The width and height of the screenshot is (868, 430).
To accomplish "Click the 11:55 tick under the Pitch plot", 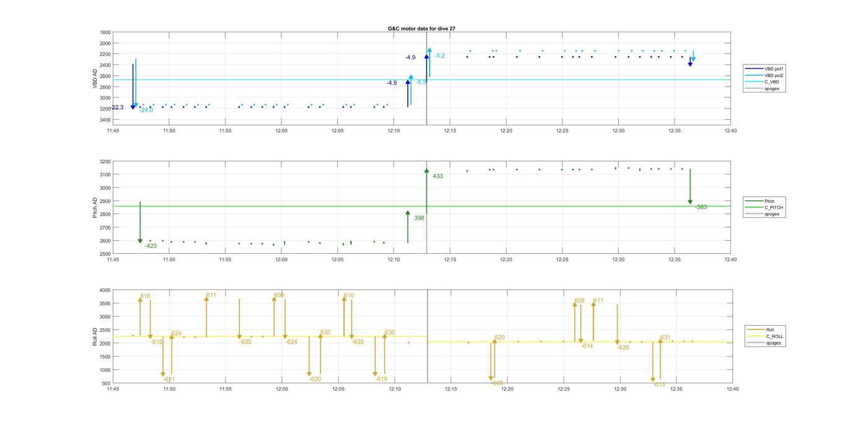I will pyautogui.click(x=225, y=260).
